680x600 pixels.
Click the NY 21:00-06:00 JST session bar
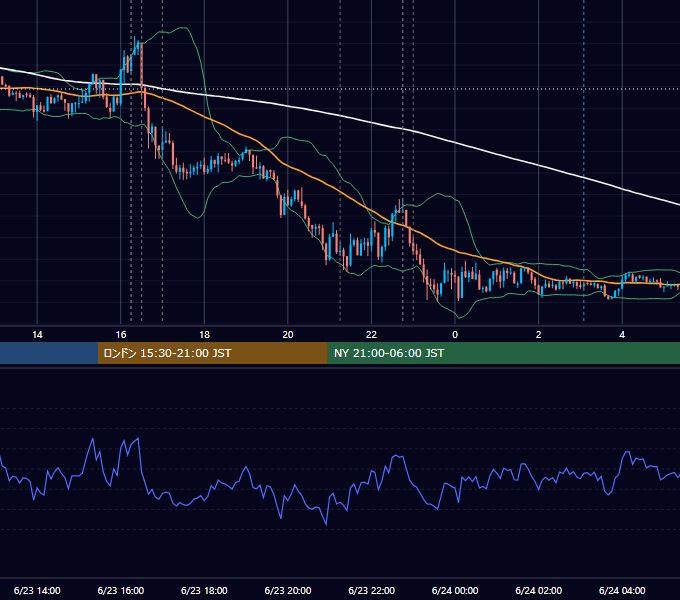[x=503, y=353]
